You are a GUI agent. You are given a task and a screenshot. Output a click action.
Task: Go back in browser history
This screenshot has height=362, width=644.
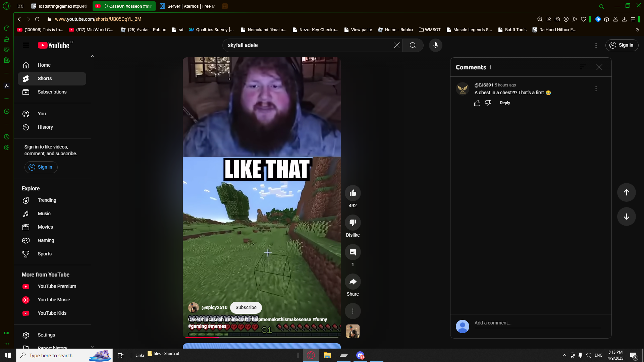tap(19, 19)
